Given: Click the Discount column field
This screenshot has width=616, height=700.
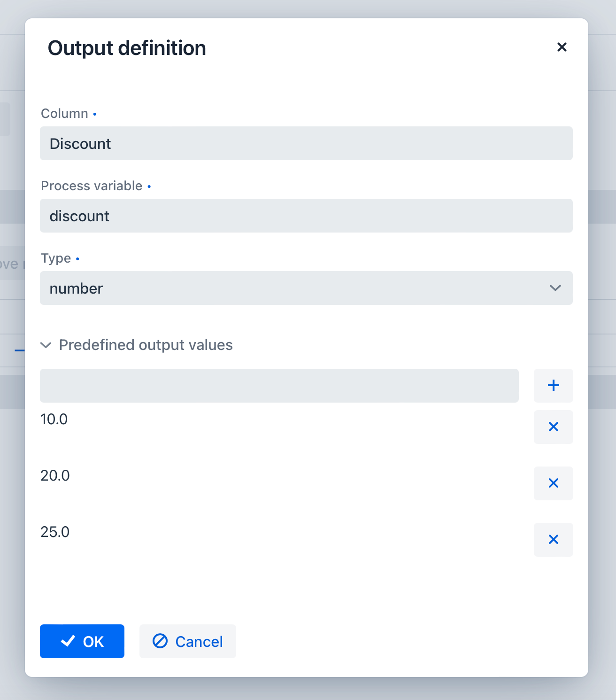Looking at the screenshot, I should click(306, 143).
